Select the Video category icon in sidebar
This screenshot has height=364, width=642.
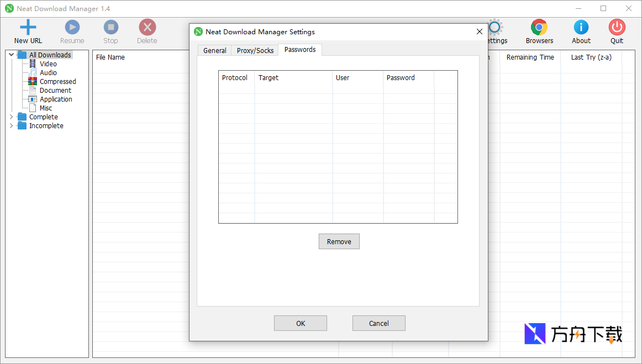(33, 64)
